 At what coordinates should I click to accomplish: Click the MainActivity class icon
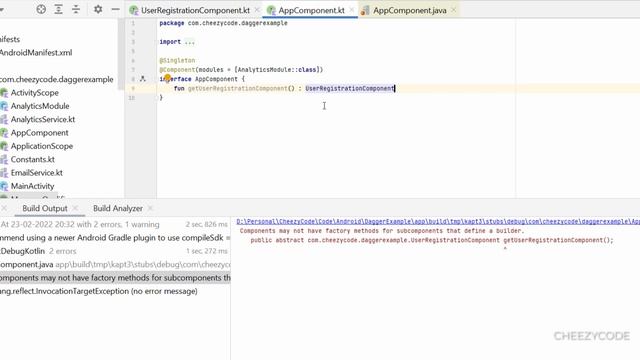(4, 186)
